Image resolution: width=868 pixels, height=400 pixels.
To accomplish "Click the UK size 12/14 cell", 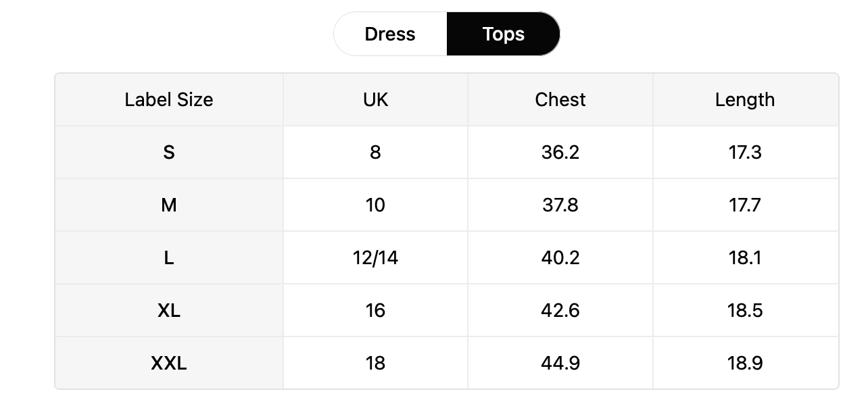I will tap(375, 257).
